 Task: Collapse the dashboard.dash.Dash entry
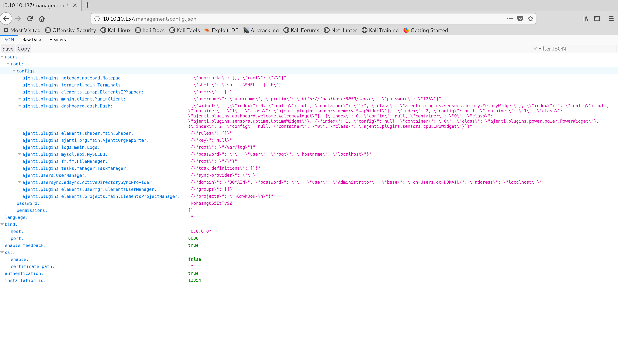click(20, 106)
